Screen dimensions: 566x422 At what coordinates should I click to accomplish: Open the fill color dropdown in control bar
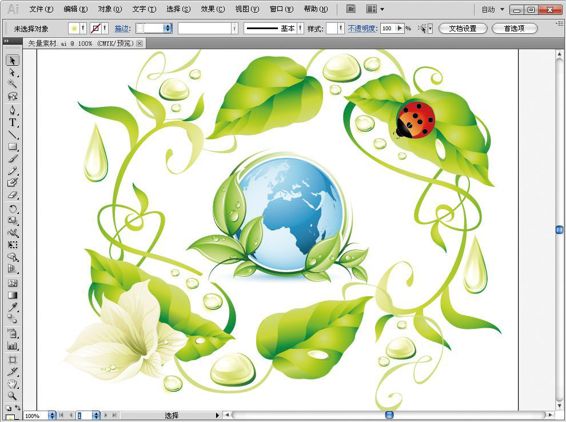tap(83, 28)
